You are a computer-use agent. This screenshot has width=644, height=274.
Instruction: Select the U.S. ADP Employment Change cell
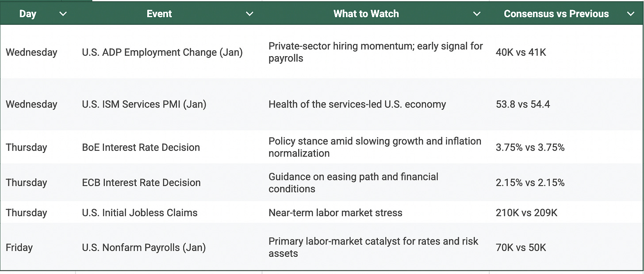(x=162, y=52)
